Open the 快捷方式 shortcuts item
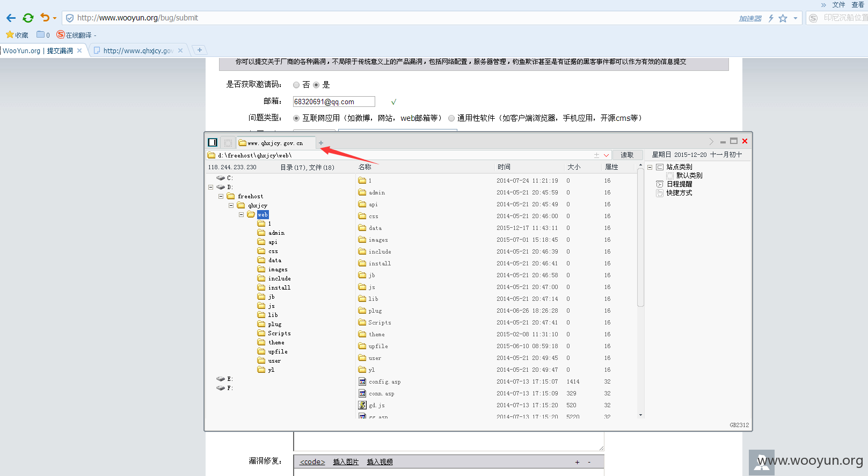The image size is (868, 476). [x=674, y=193]
